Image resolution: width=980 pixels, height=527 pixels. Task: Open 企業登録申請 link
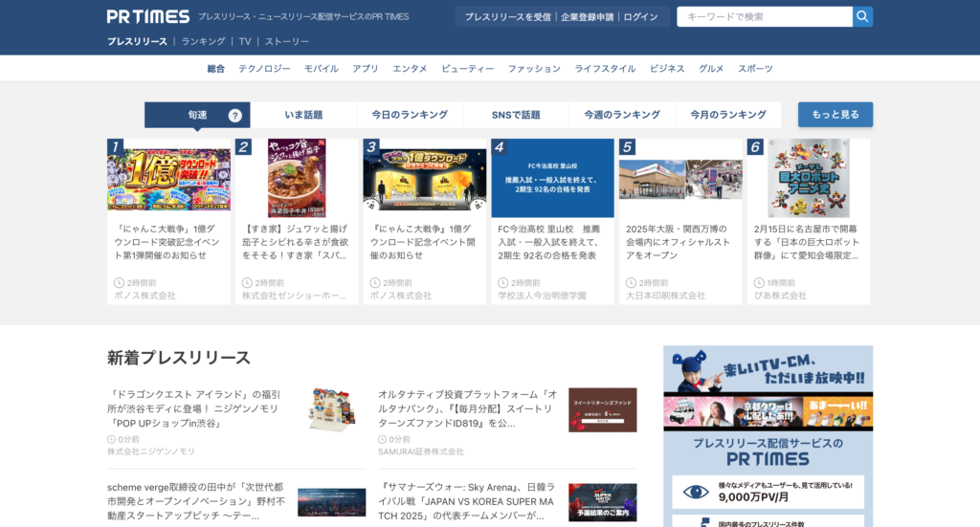point(587,17)
